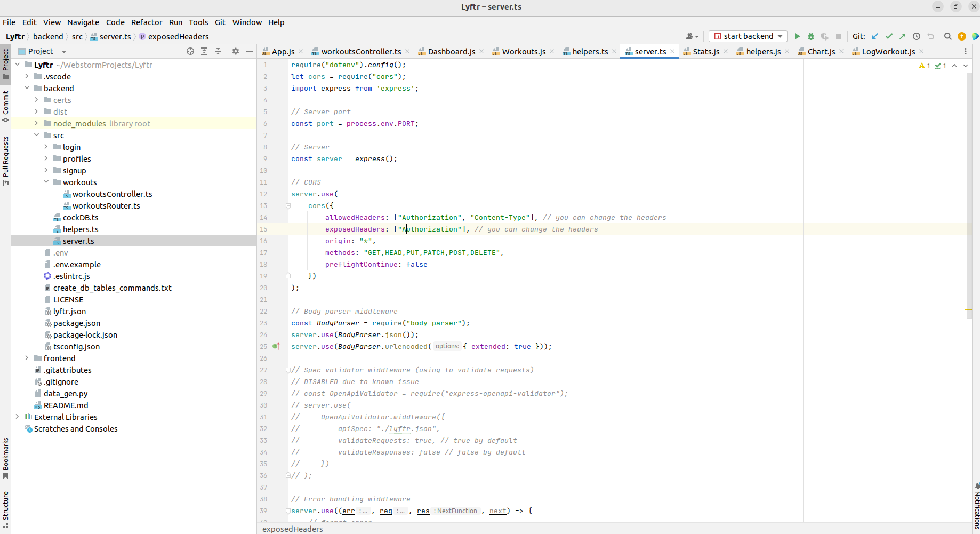Toggle Bookmarks tool window
The image size is (980, 534).
coord(5,458)
